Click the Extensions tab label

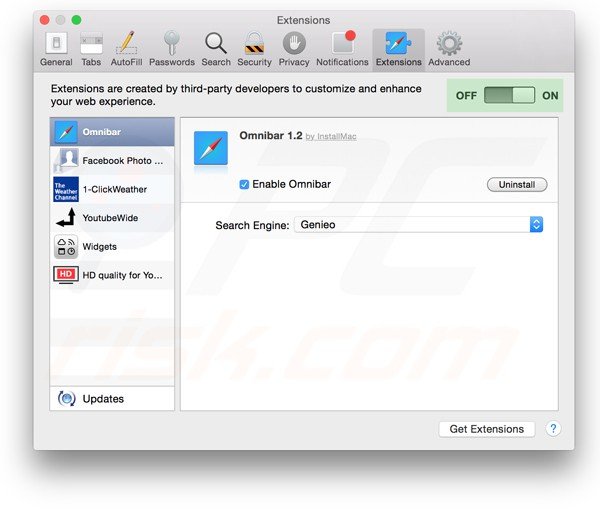click(x=398, y=62)
